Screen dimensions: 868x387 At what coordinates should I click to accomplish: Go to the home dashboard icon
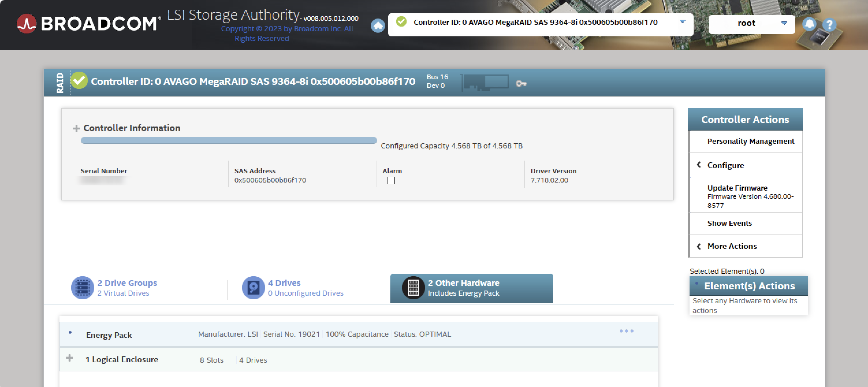378,25
